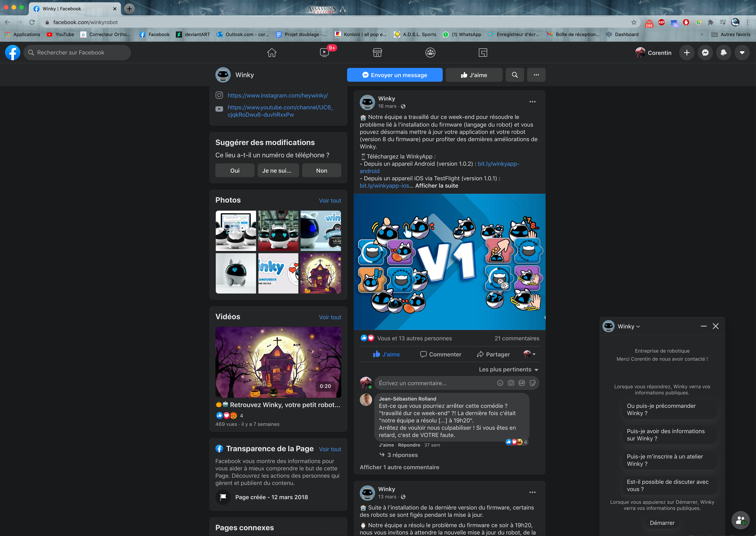The height and width of the screenshot is (536, 756).
Task: Open Messenger from the top bar
Action: click(705, 53)
